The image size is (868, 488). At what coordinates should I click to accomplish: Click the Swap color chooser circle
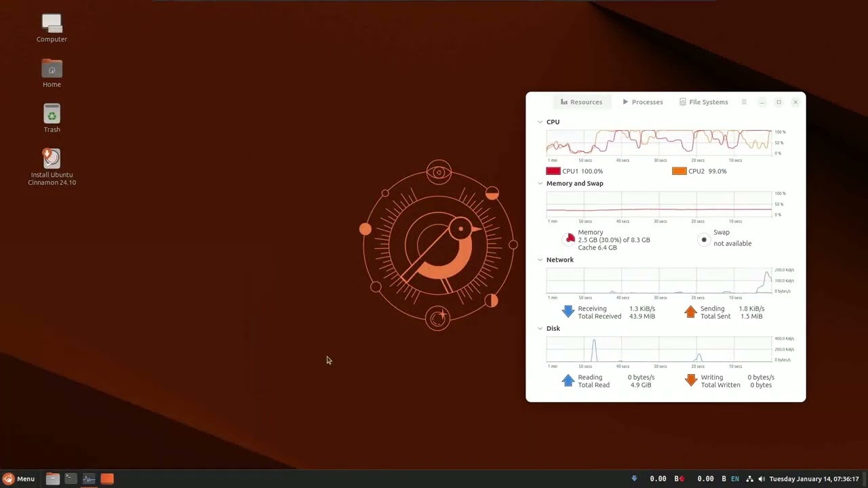(704, 239)
